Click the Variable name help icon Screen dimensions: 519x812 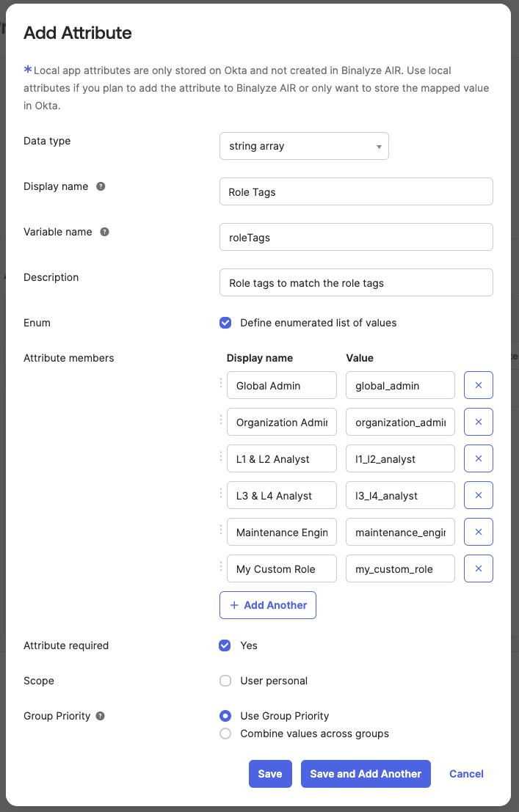tap(104, 232)
